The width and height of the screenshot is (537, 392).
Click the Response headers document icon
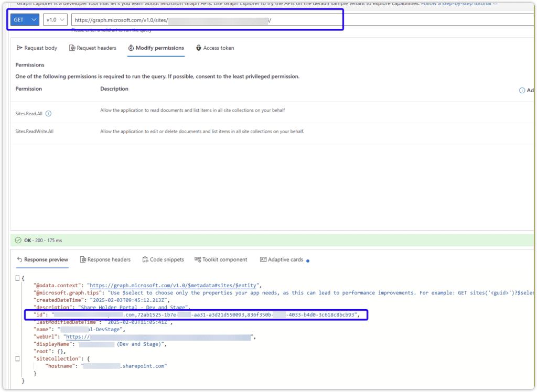tap(83, 260)
